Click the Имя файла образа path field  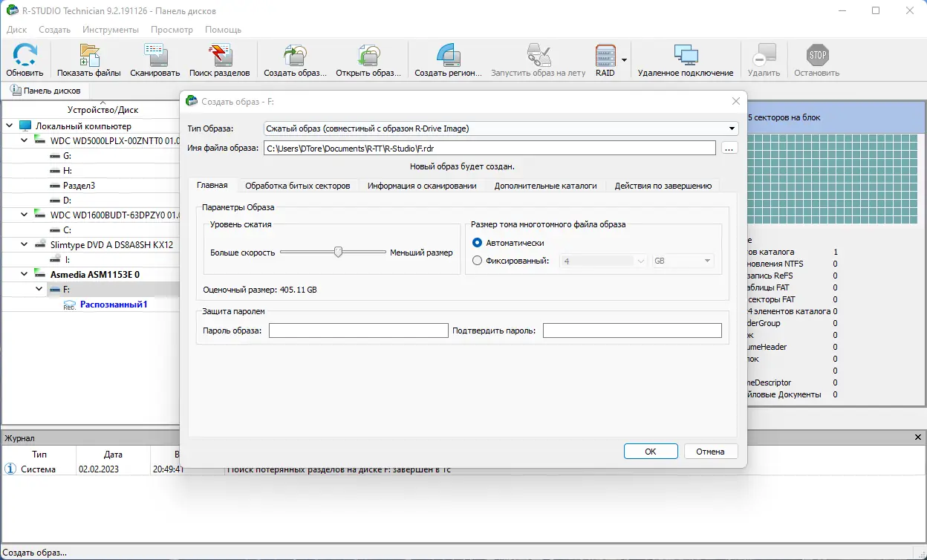[489, 148]
